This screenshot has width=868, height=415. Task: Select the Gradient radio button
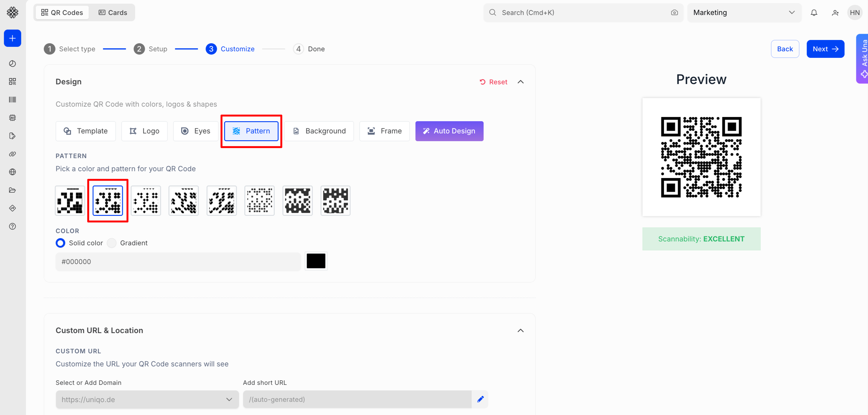[111, 243]
